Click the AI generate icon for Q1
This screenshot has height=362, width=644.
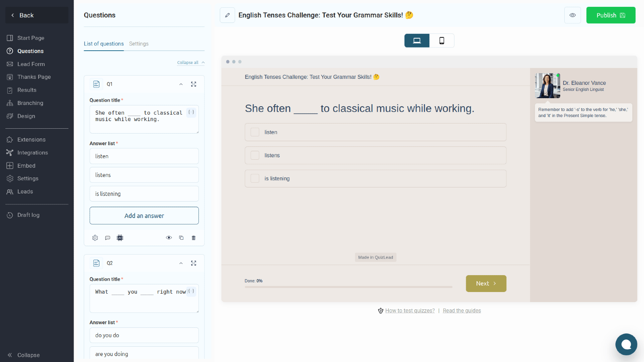[120, 238]
